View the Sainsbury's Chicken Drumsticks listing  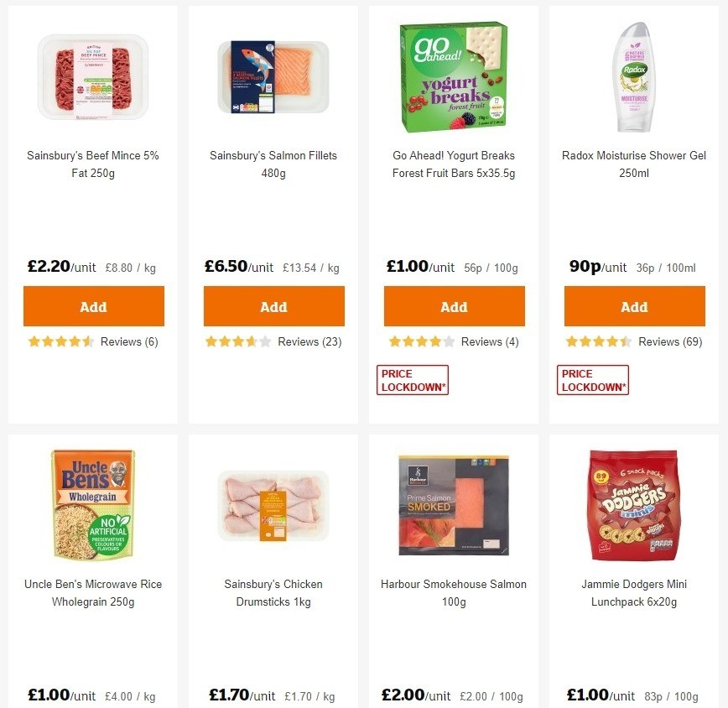[x=273, y=593]
